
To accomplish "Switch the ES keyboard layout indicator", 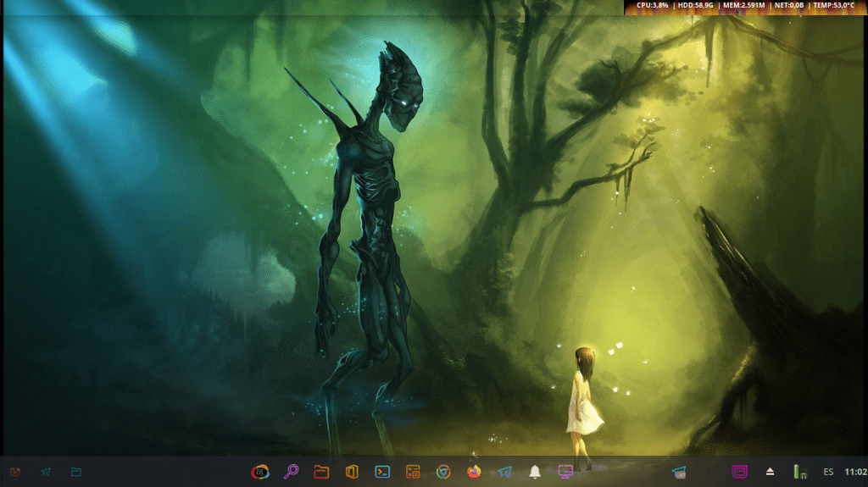I will 828,472.
